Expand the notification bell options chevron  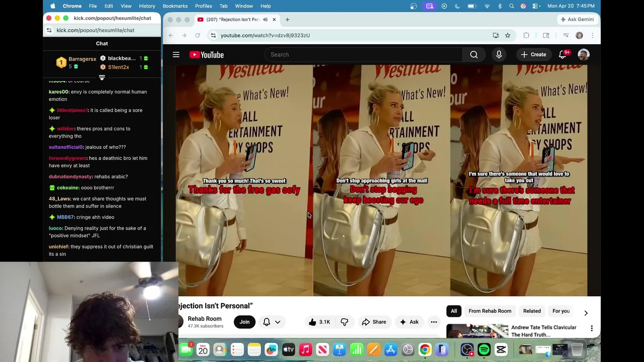pyautogui.click(x=277, y=322)
